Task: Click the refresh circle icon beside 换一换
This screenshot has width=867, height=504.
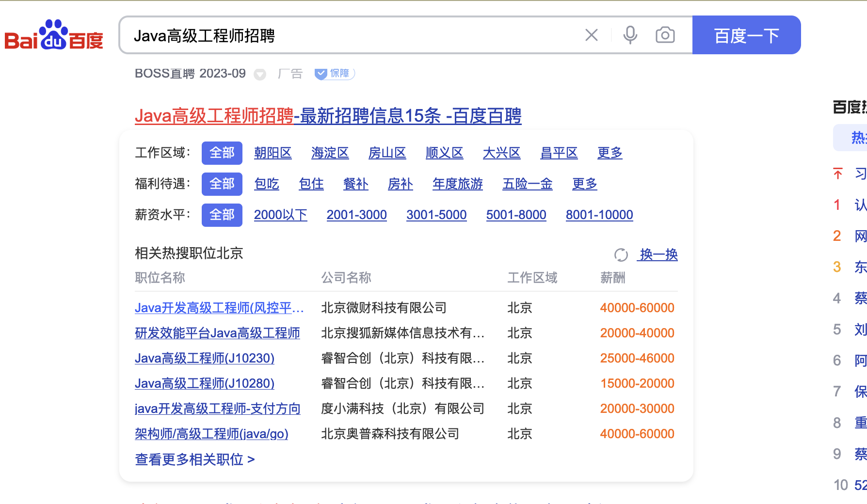Action: click(621, 254)
